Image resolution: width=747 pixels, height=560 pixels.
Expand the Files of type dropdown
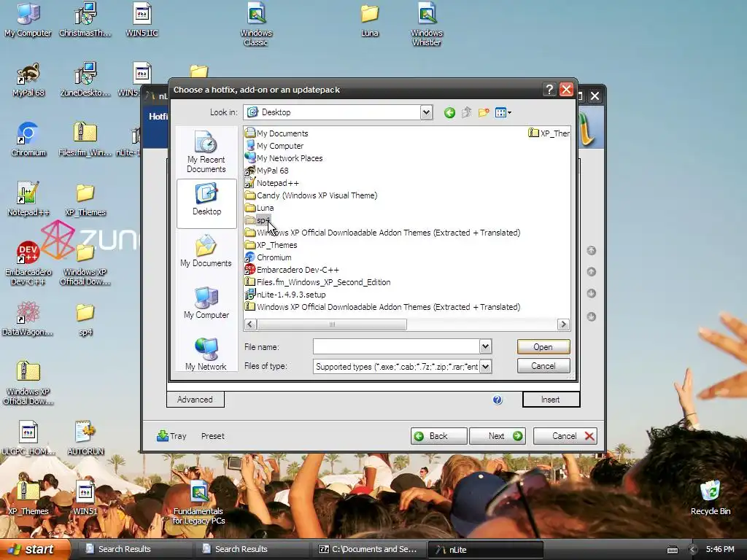coord(485,367)
